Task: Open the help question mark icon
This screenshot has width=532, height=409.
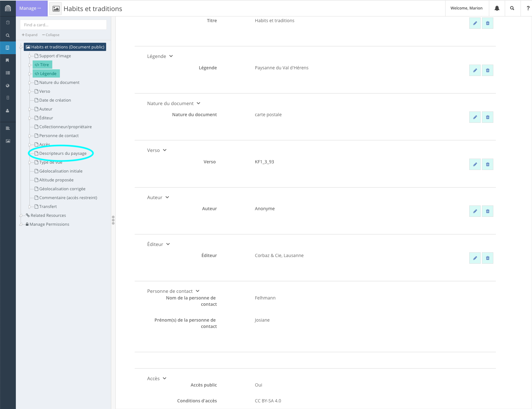Action: 528,8
